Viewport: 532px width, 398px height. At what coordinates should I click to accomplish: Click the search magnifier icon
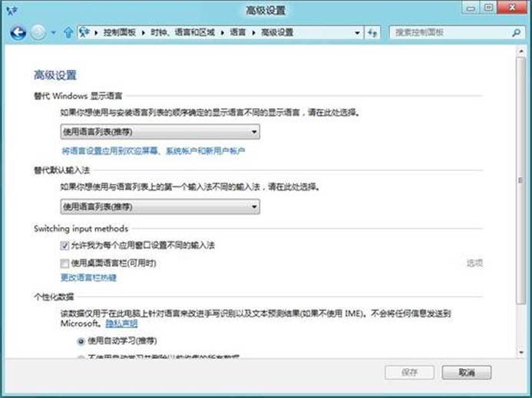pyautogui.click(x=516, y=32)
